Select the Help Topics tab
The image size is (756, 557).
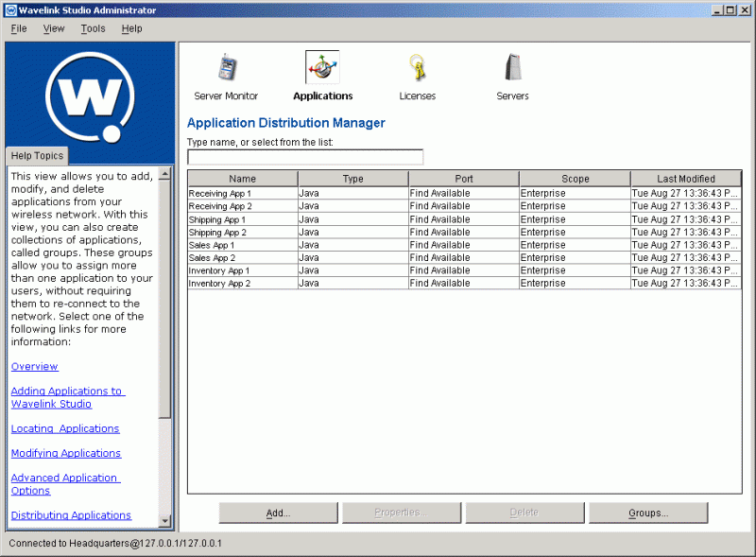[x=37, y=155]
